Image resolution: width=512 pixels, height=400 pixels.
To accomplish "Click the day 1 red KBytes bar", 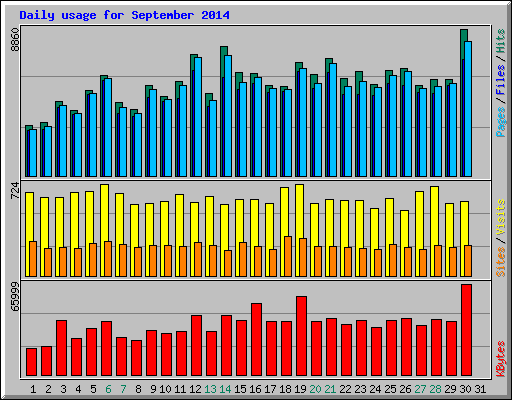I will pos(31,362).
